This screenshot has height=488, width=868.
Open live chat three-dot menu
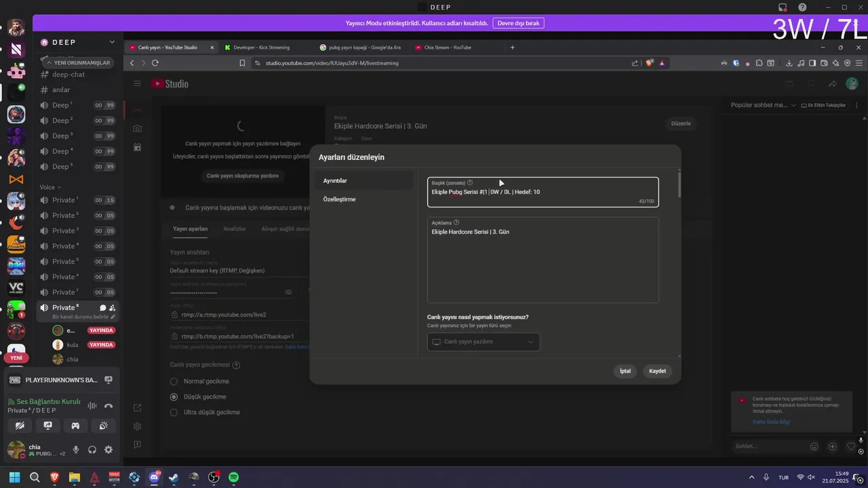point(857,105)
